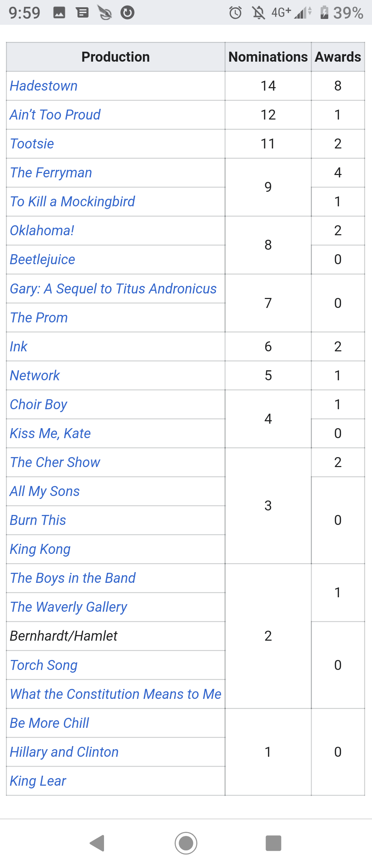Tap the battery status icon
Viewport: 372px width, 868px height.
click(324, 12)
